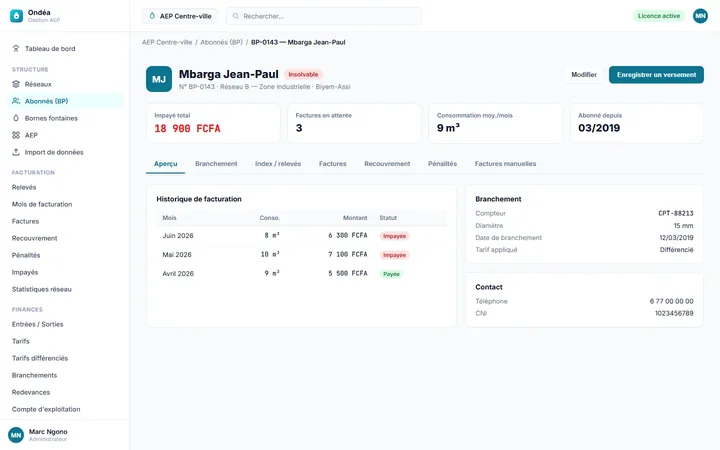Click the Montant column header
The width and height of the screenshot is (720, 450).
pyautogui.click(x=355, y=218)
